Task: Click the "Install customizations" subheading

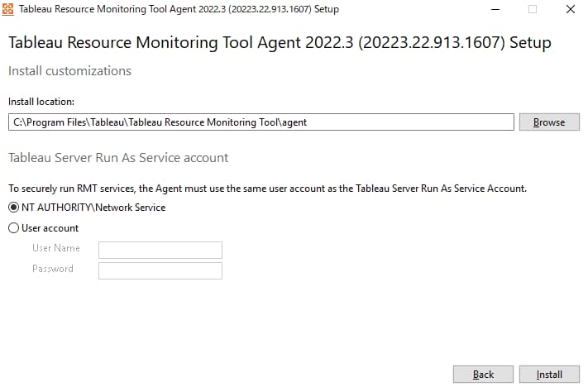Action: [x=69, y=71]
